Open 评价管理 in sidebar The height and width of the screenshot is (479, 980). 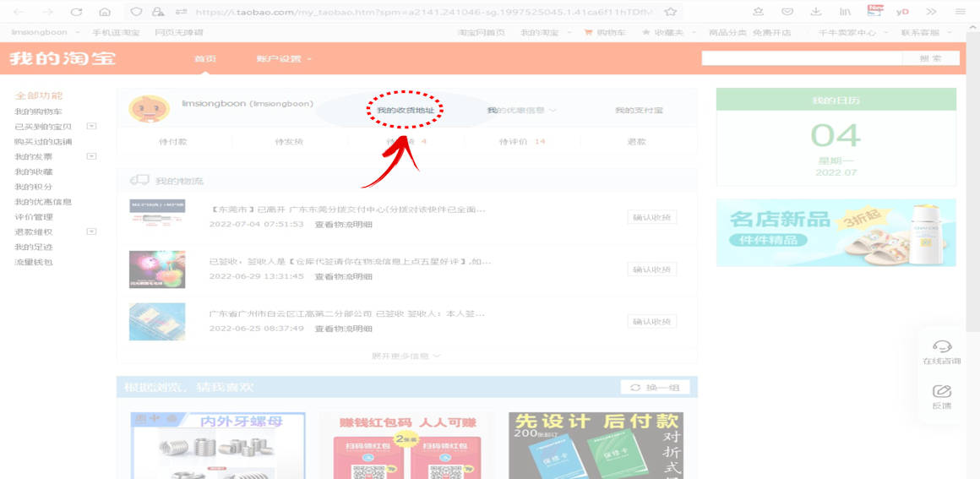point(34,216)
